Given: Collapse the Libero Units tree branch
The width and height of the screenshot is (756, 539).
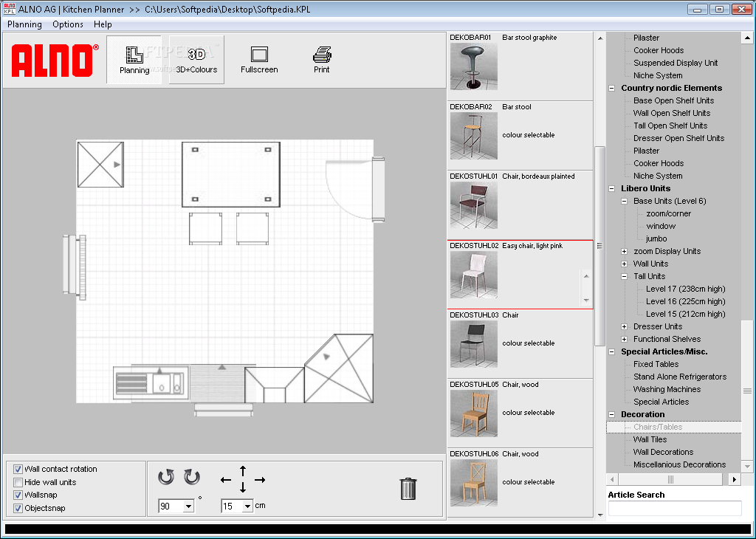Looking at the screenshot, I should click(611, 188).
